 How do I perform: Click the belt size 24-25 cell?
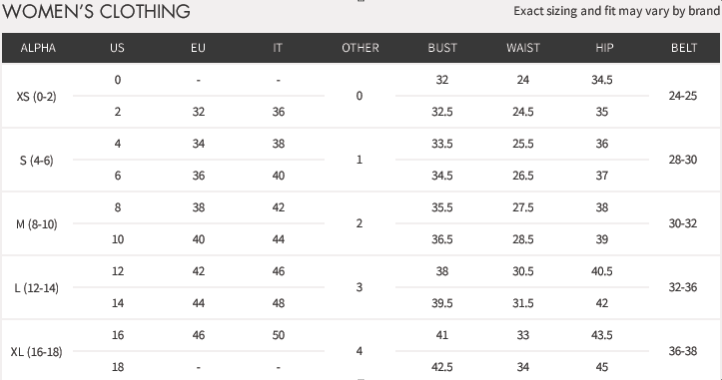(683, 96)
